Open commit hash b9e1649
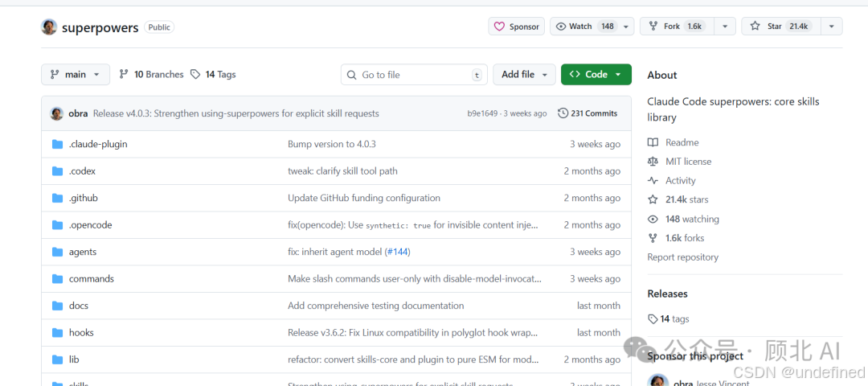The image size is (868, 386). coord(482,113)
